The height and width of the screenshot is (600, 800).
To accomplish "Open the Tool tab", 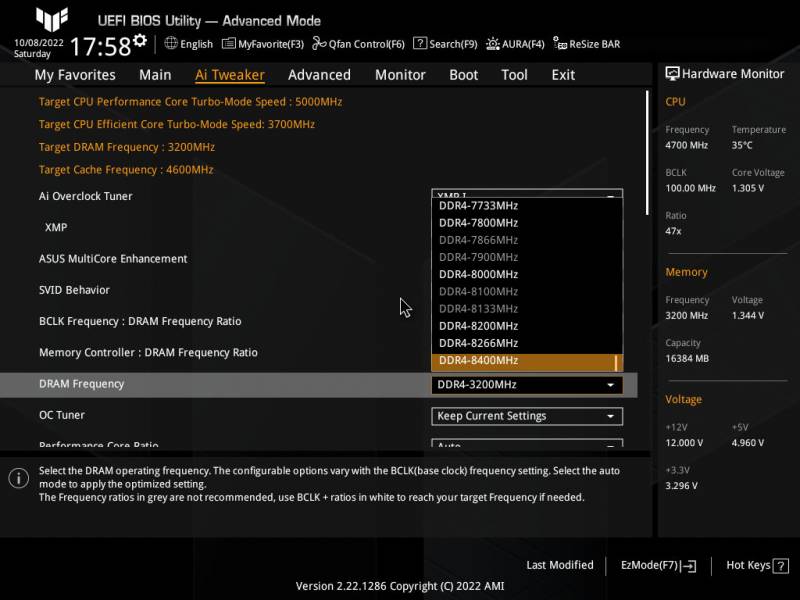I will [x=514, y=75].
